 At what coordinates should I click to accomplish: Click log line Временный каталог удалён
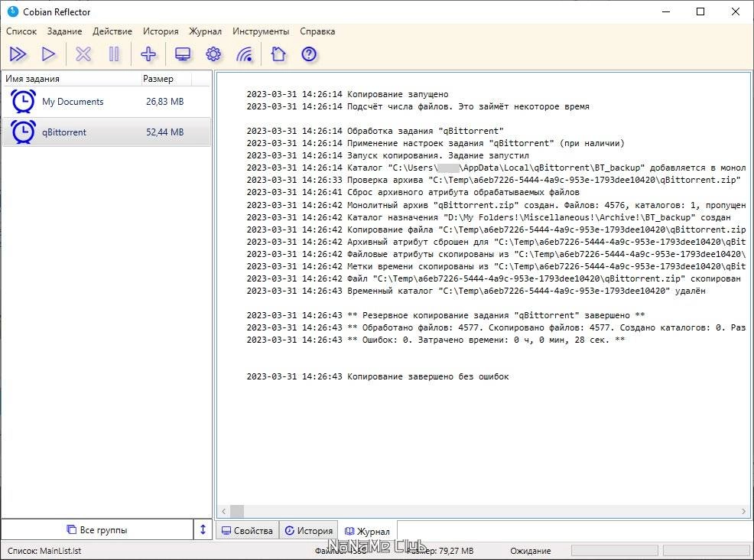476,291
